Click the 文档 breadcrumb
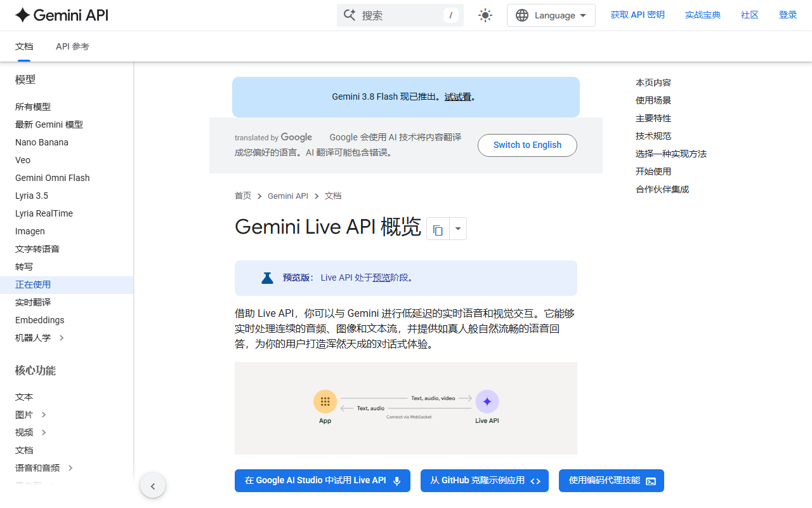This screenshot has width=812, height=508. coord(333,196)
